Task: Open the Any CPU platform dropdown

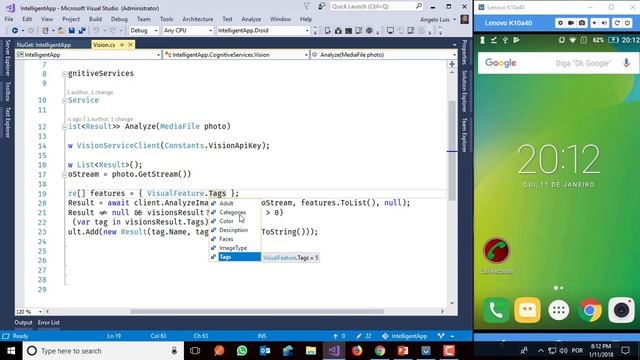Action: [x=188, y=31]
